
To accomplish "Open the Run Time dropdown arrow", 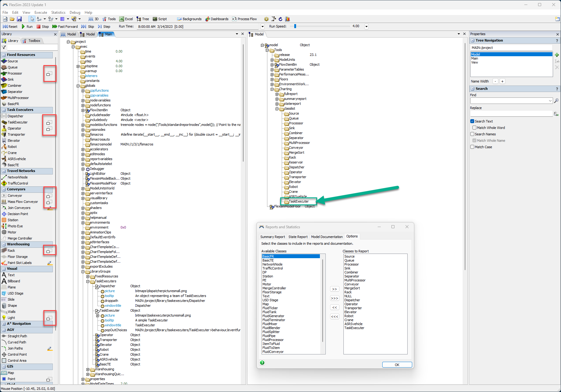I will click(x=262, y=27).
